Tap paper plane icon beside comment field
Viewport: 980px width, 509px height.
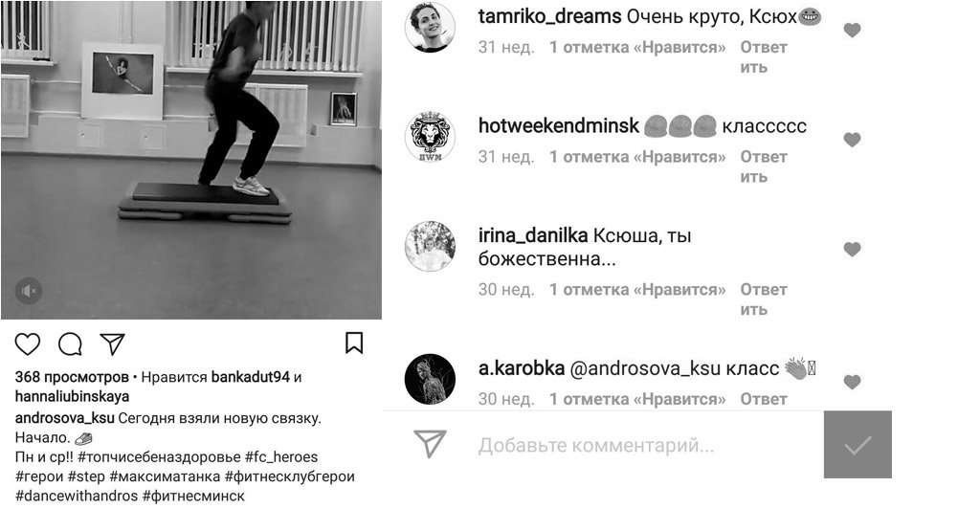(x=430, y=444)
